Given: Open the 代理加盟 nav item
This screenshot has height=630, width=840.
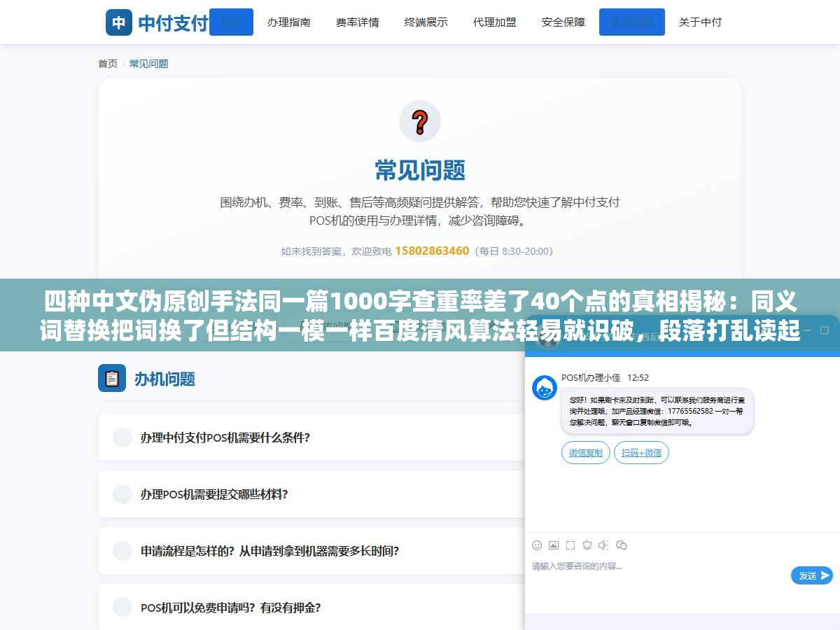Looking at the screenshot, I should tap(494, 22).
